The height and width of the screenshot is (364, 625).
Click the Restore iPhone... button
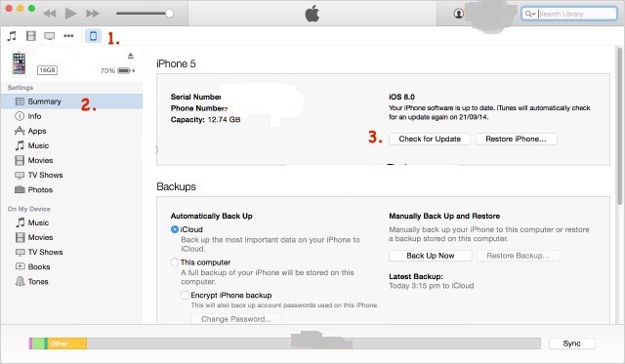tap(517, 139)
